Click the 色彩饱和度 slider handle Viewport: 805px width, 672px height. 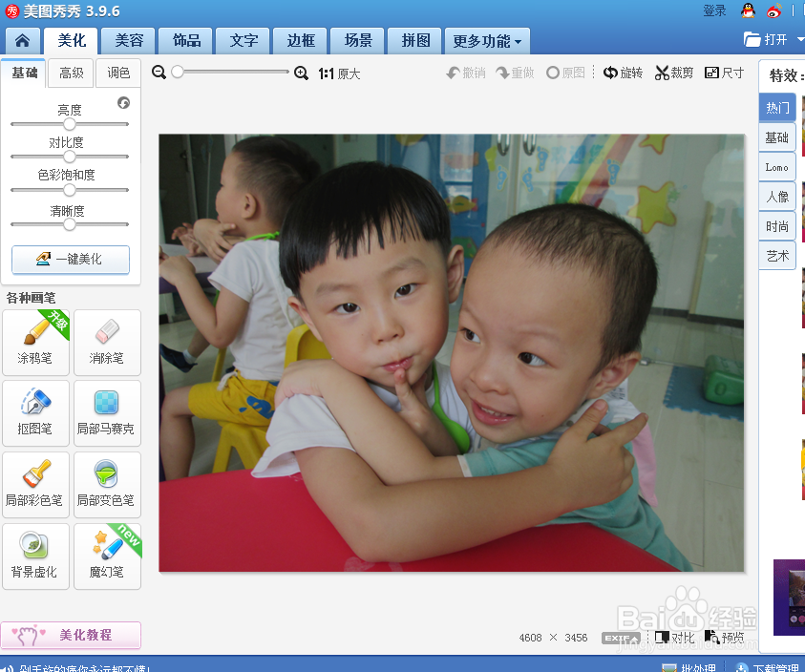pos(70,190)
